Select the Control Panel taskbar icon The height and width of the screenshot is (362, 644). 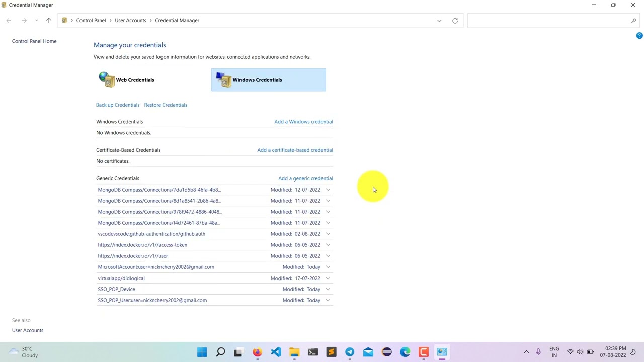pyautogui.click(x=442, y=352)
